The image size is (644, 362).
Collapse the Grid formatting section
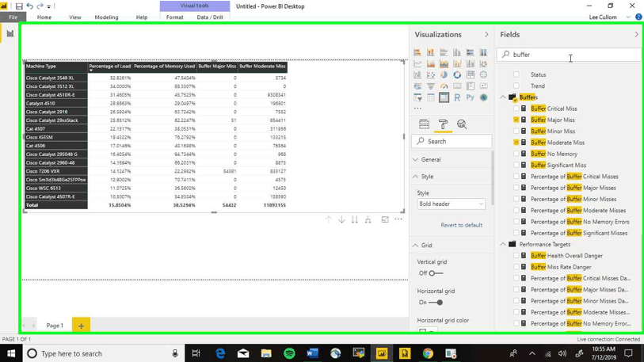pyautogui.click(x=416, y=246)
